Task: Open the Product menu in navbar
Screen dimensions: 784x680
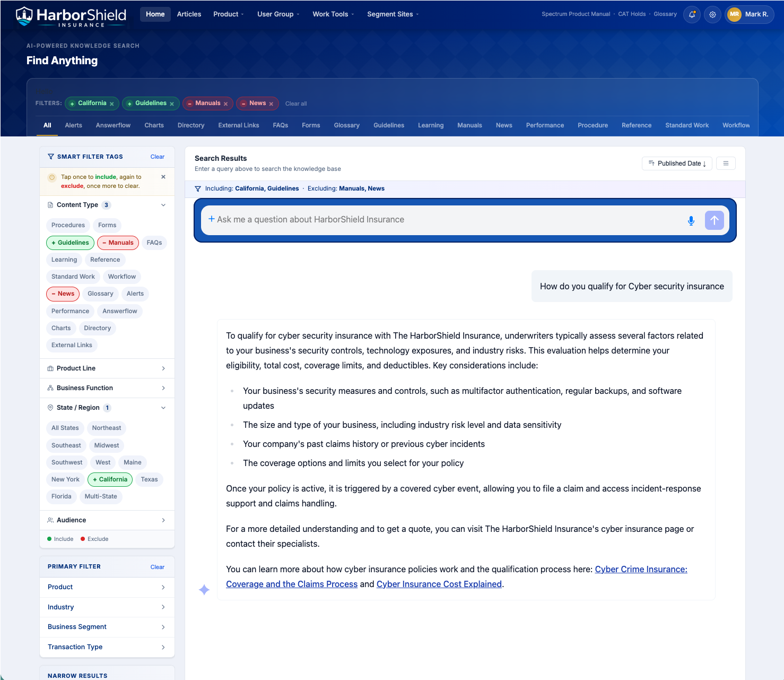Action: coord(229,14)
